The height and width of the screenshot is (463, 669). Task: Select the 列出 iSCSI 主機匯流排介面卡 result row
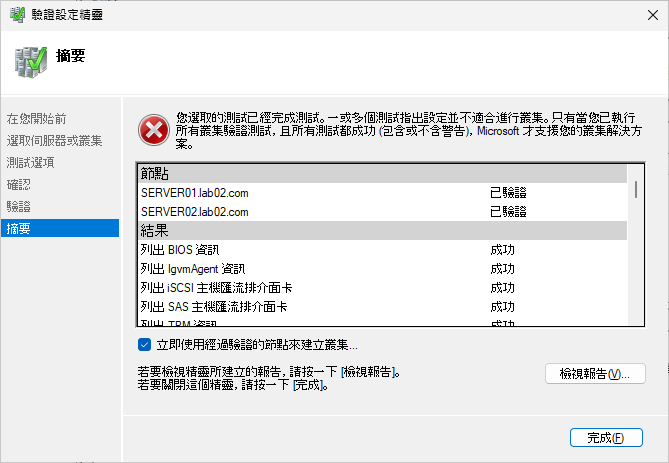click(383, 288)
